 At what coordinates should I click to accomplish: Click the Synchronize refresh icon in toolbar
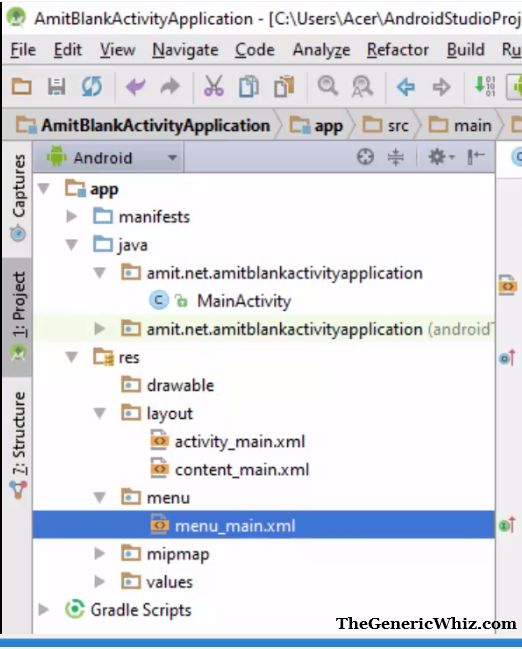pos(91,87)
